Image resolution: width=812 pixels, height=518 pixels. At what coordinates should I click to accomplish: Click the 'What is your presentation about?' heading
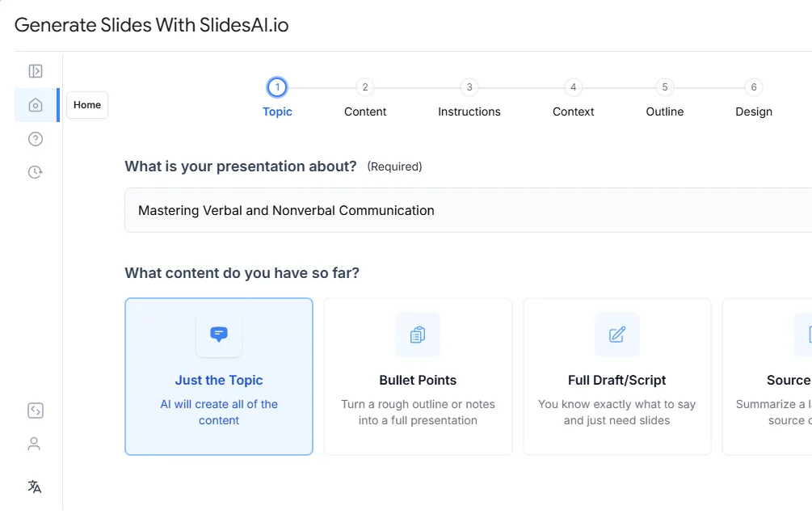coord(241,166)
